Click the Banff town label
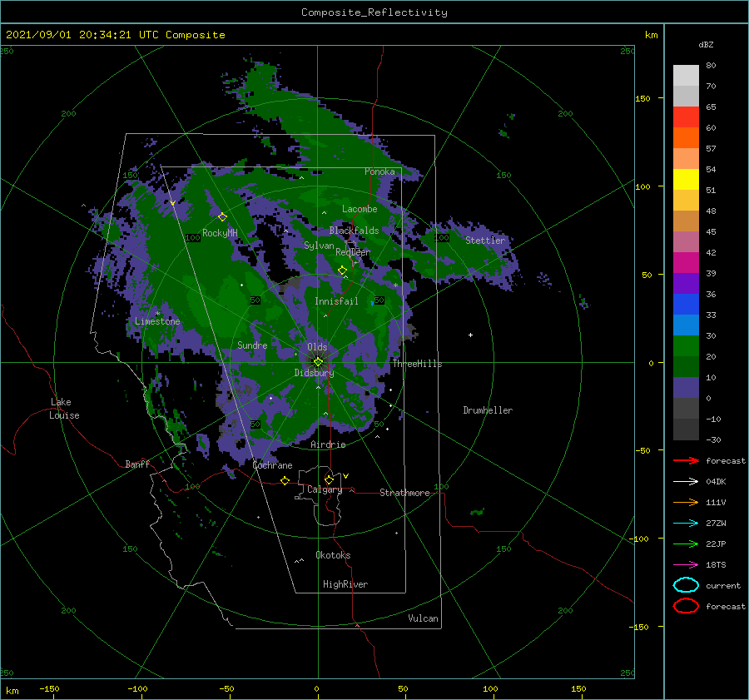 coord(137,464)
